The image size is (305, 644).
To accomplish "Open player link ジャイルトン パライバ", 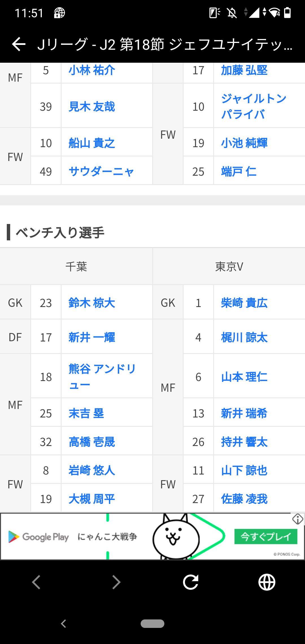I will 254,106.
